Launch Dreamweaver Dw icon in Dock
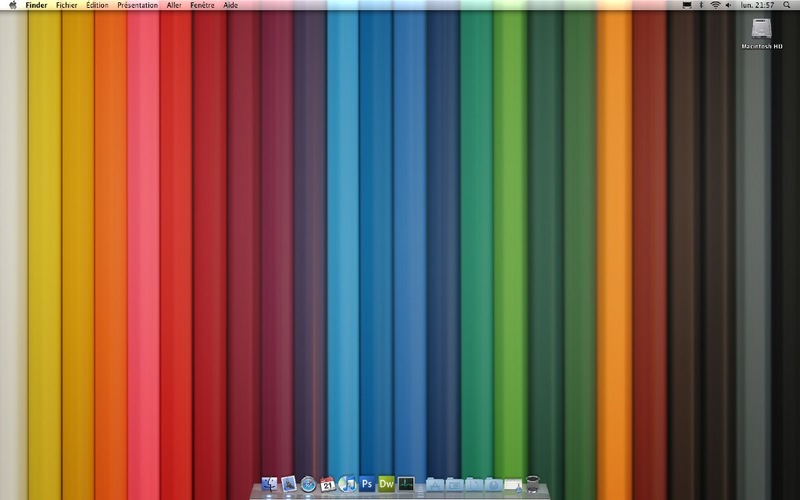Screen dimensions: 800x500 (386, 484)
